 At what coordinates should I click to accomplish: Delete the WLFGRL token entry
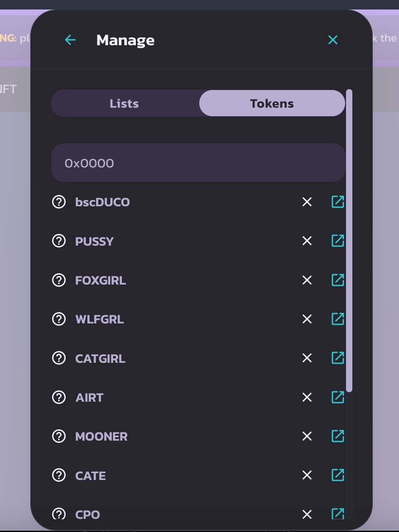(x=307, y=319)
